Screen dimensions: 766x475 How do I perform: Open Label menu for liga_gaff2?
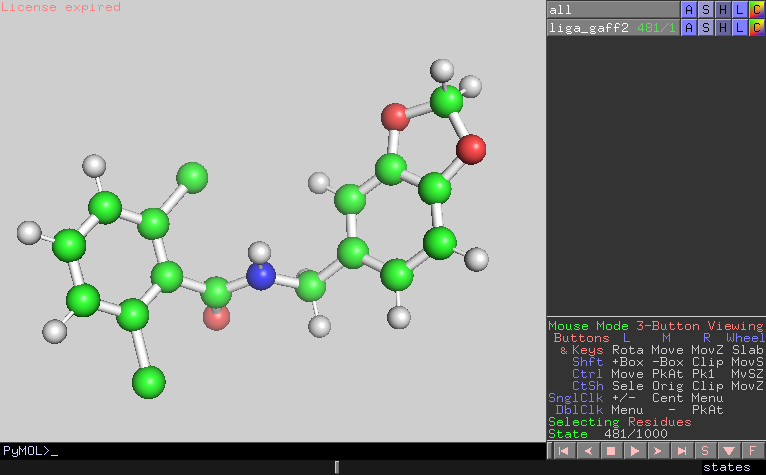[739, 28]
